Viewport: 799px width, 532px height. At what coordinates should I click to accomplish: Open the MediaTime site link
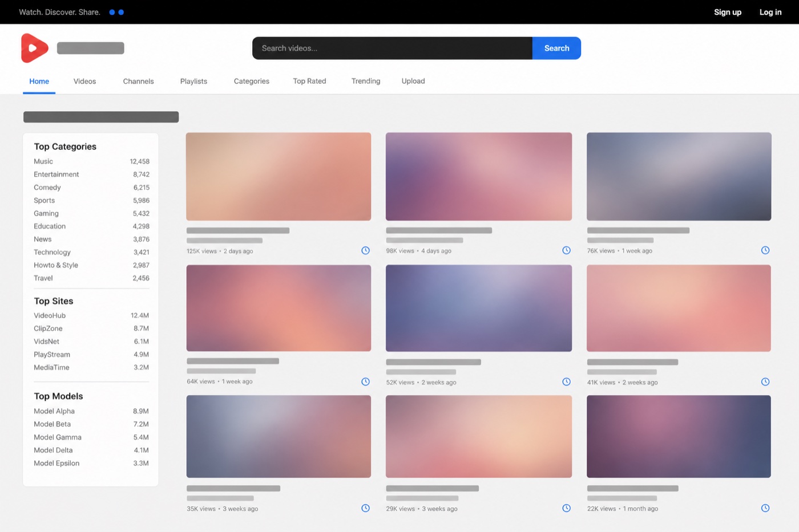click(51, 368)
